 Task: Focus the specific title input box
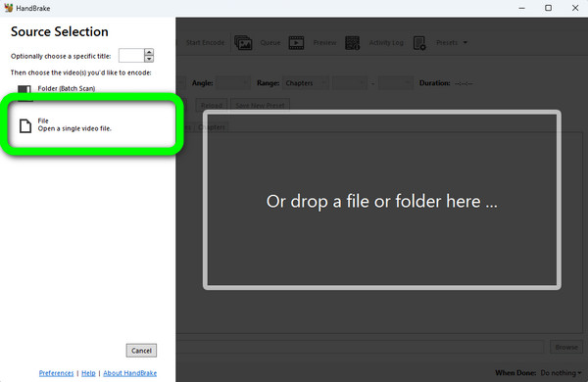pos(131,56)
